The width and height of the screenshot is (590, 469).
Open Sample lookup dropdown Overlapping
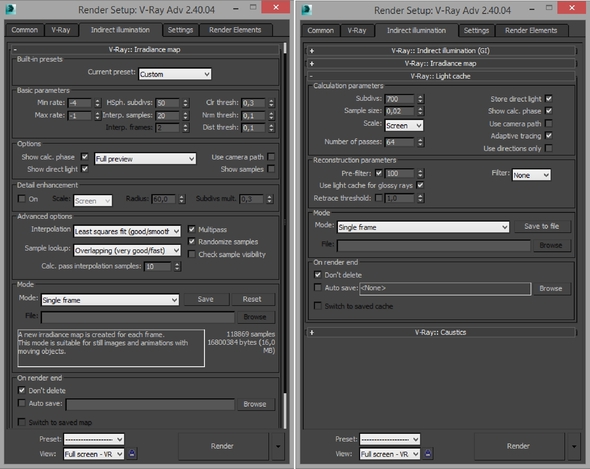127,250
